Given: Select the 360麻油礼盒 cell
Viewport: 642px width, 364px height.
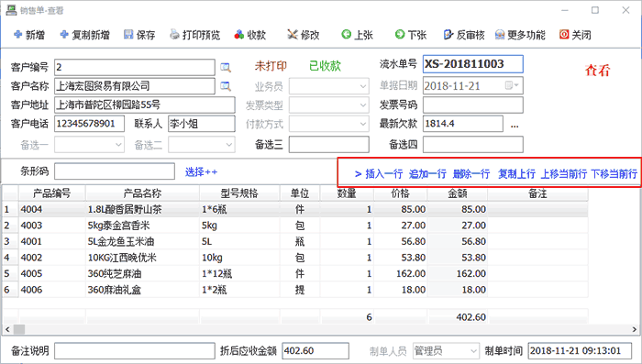Looking at the screenshot, I should pos(142,290).
